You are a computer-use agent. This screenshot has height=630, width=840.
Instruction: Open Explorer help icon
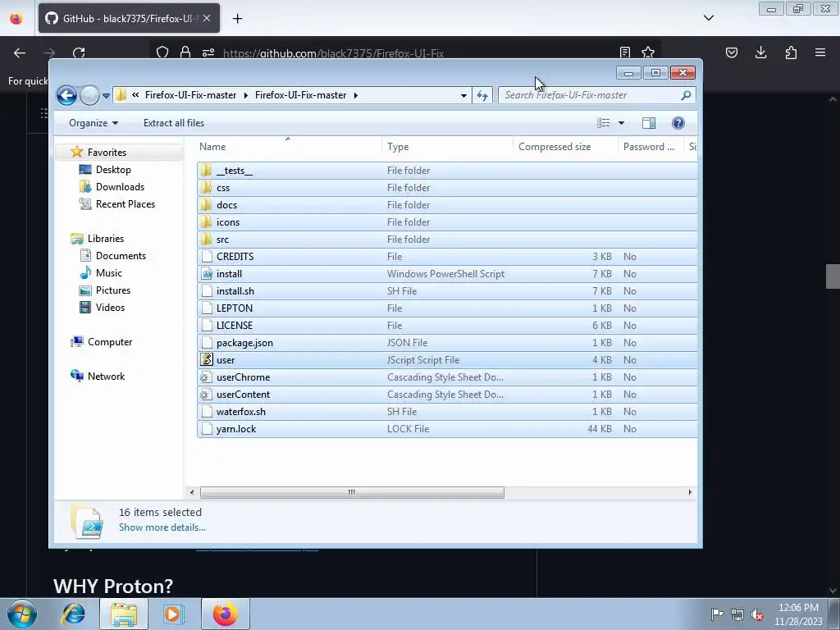point(678,123)
